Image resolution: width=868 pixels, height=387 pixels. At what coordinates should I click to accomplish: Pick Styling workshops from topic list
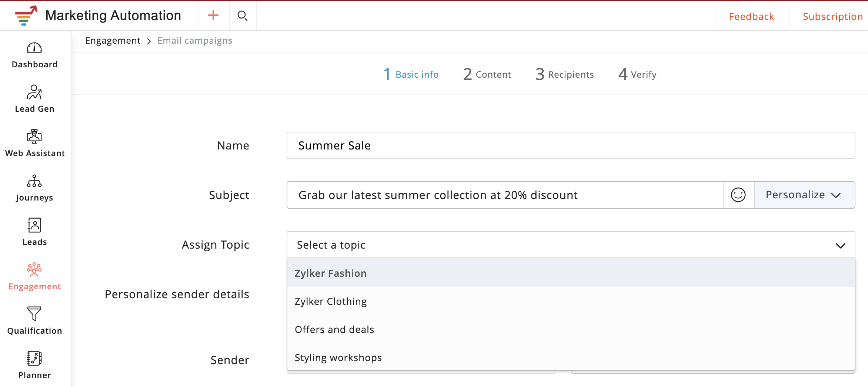pos(338,358)
